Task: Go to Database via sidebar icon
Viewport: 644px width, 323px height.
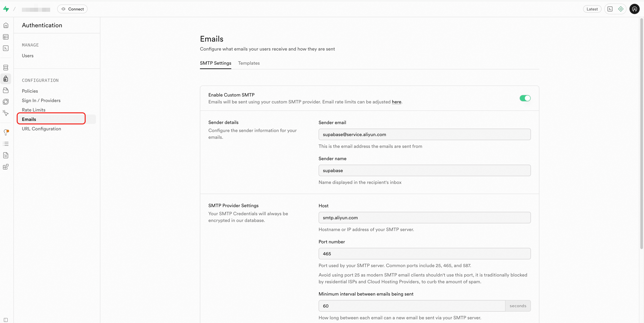Action: [6, 68]
